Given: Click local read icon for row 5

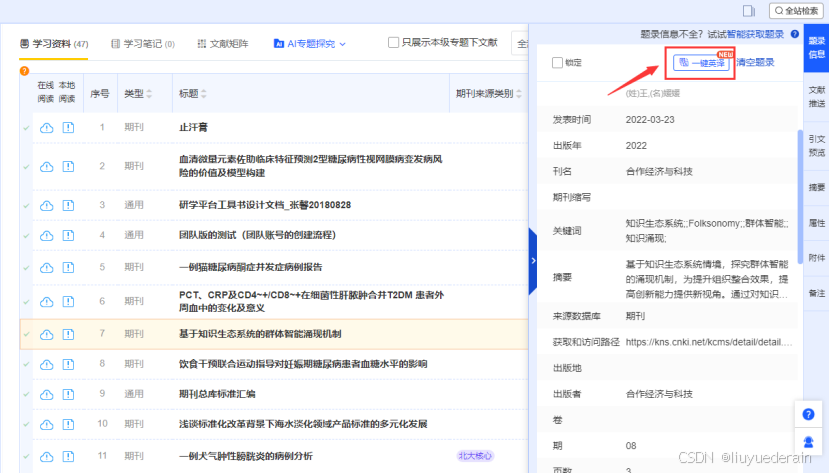Looking at the screenshot, I should coord(68,267).
